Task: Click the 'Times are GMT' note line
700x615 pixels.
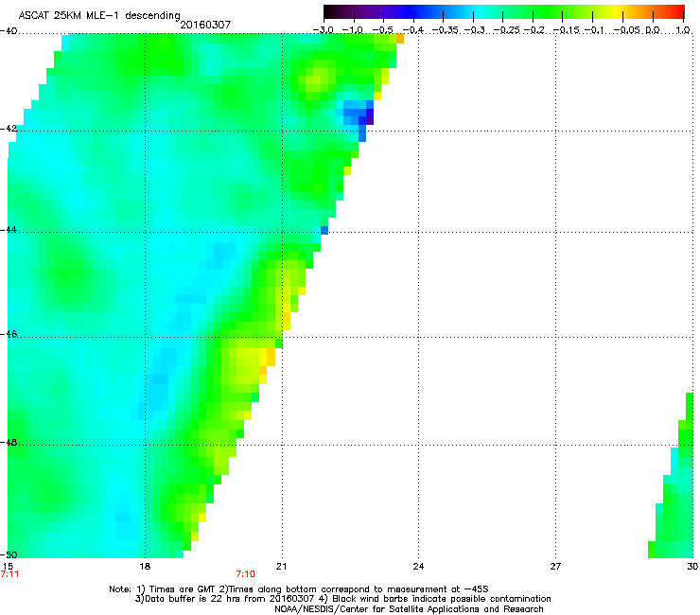Action: pyautogui.click(x=299, y=589)
